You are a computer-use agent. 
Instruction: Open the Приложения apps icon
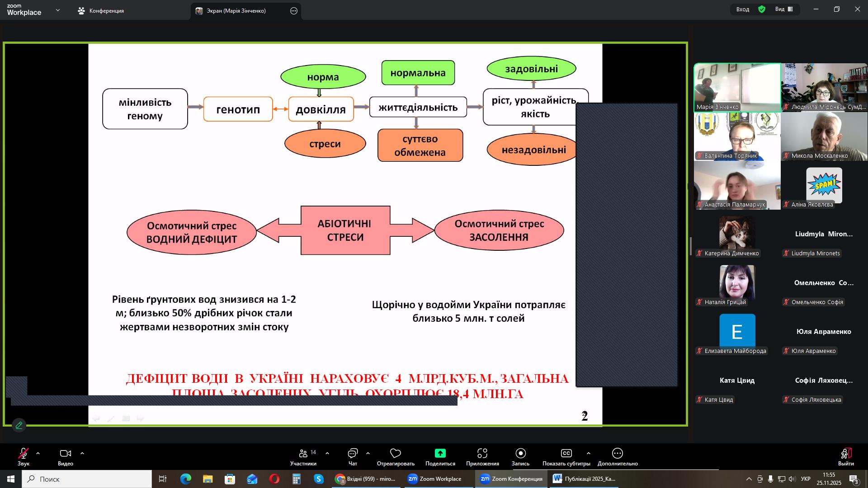(x=482, y=454)
